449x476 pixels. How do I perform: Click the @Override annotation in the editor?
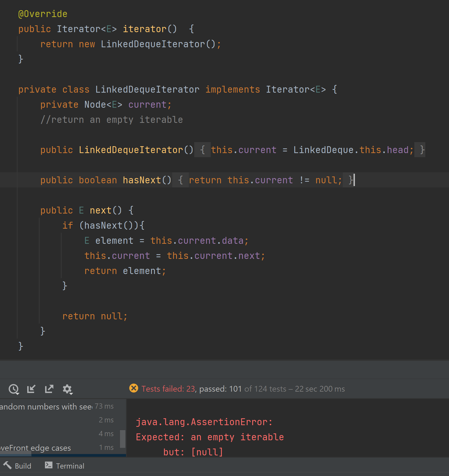pyautogui.click(x=43, y=14)
